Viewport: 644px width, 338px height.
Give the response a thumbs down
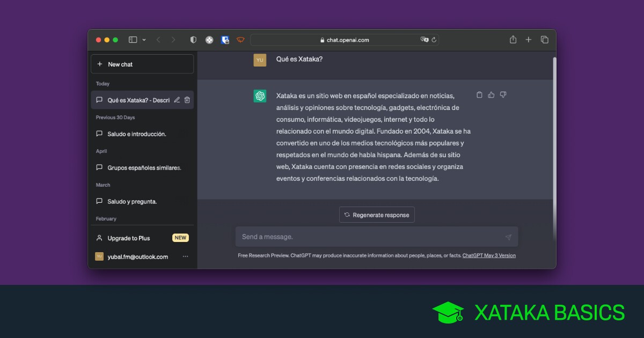[x=503, y=95]
